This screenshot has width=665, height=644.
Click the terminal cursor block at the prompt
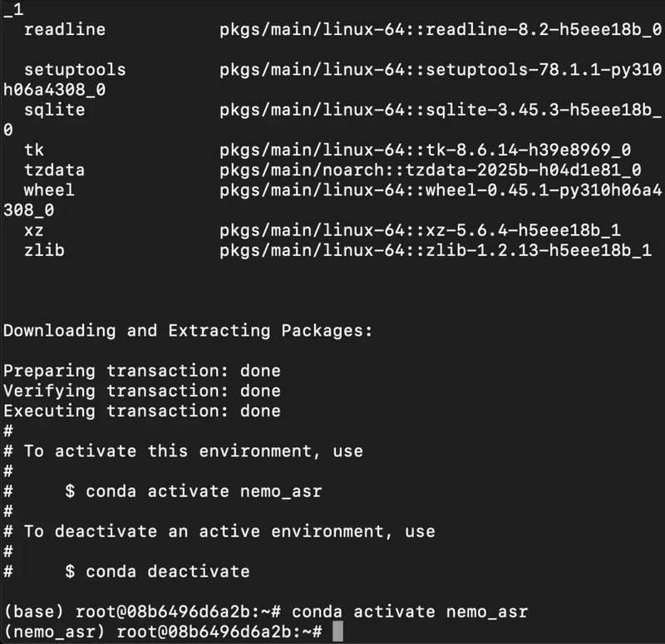337,632
